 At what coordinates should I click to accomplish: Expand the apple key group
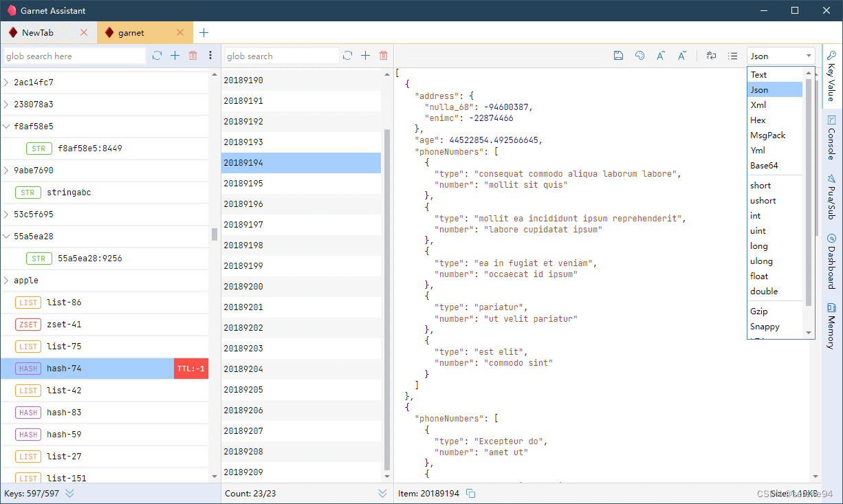coord(6,281)
